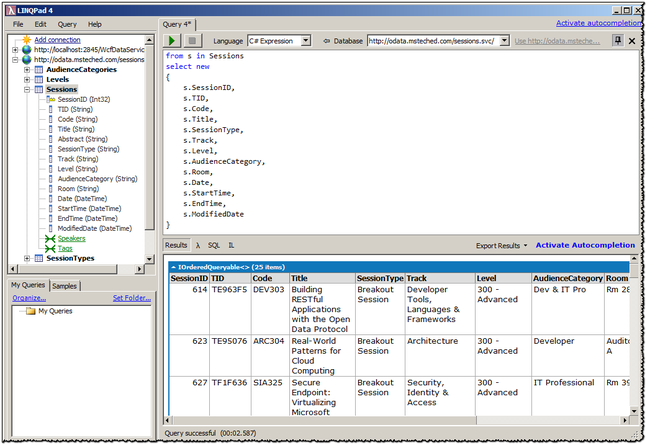Image resolution: width=650 pixels, height=448 pixels.
Task: Click the Tags association icon
Action: [x=50, y=249]
